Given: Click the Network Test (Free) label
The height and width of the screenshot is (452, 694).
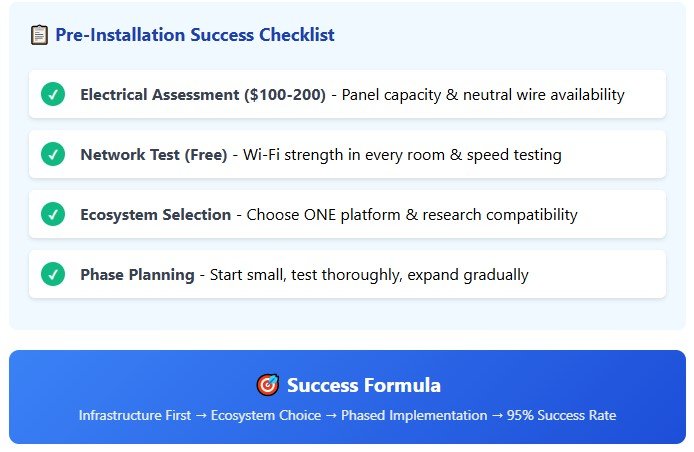Looking at the screenshot, I should tap(154, 155).
